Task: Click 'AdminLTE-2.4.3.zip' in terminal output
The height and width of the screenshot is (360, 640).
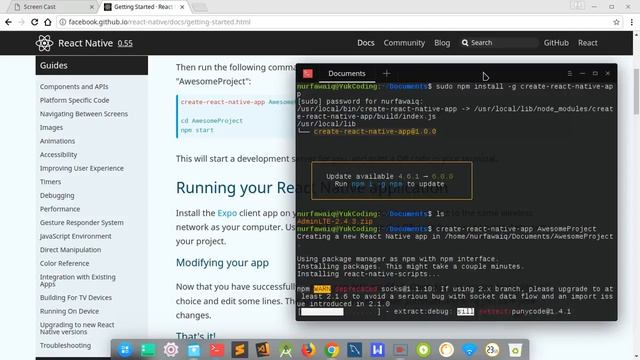Action: pos(335,221)
